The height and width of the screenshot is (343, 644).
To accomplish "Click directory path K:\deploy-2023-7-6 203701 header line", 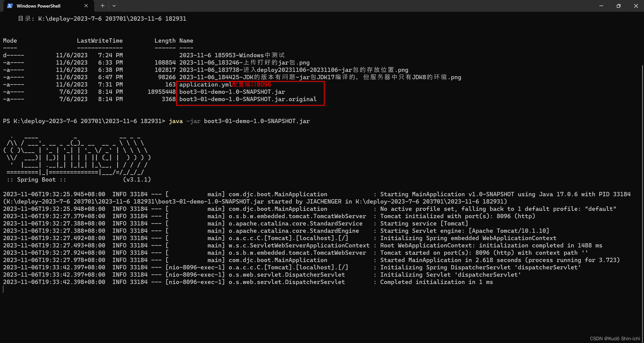I will pos(102,19).
